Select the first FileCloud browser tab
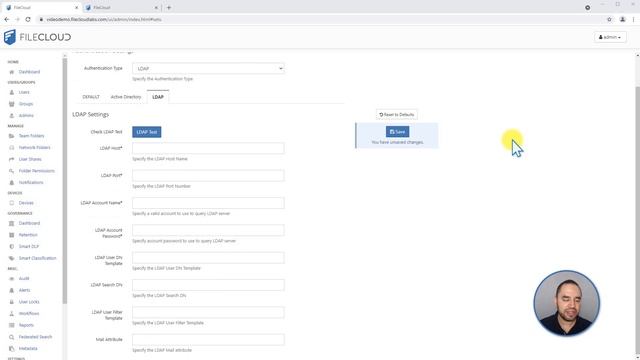 pos(41,7)
